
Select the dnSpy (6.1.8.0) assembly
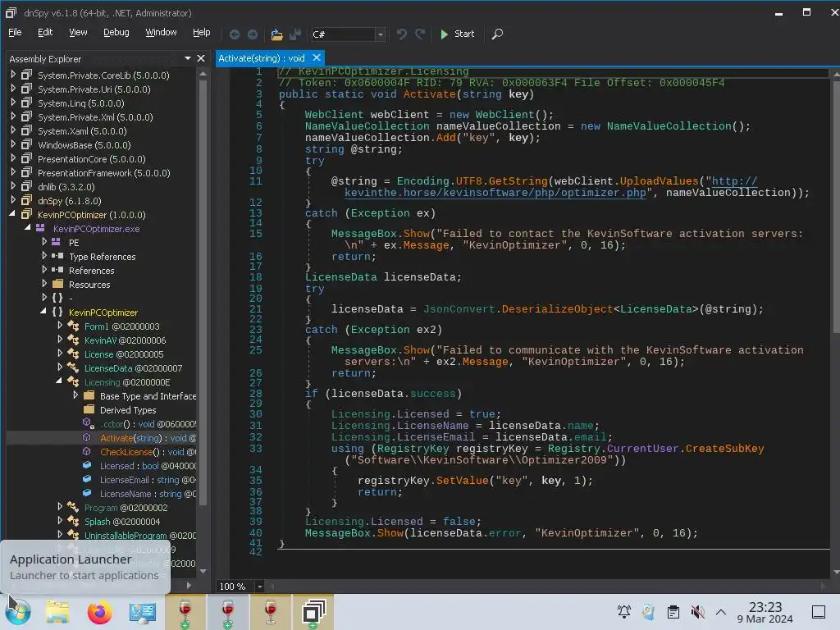pyautogui.click(x=69, y=201)
